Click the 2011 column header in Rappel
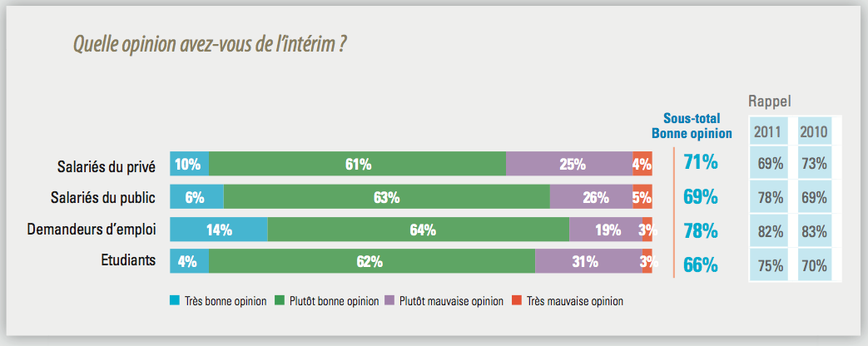The image size is (868, 346). [x=766, y=131]
